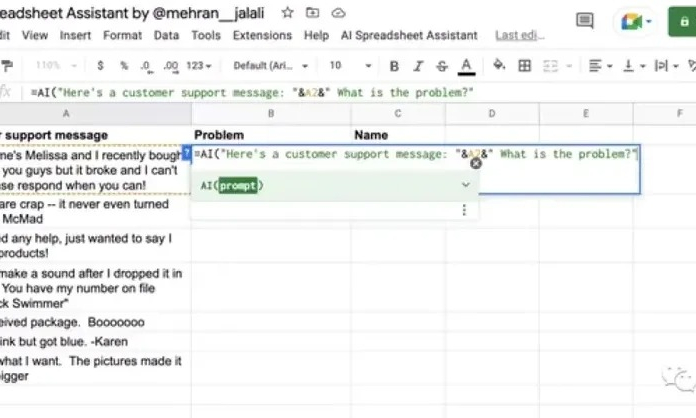This screenshot has height=418, width=696.
Task: Select the pictures made it bigger cell
Action: 95,368
